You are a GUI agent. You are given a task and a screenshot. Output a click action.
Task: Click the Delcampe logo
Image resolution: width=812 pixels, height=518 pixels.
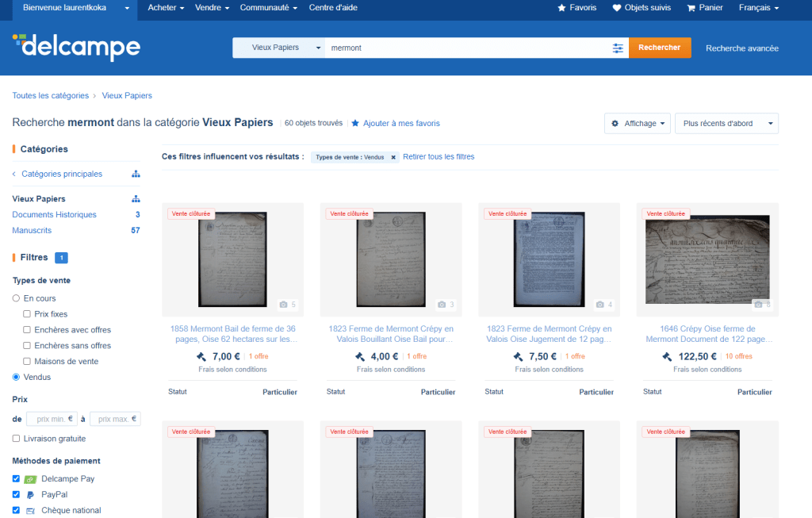coord(76,48)
